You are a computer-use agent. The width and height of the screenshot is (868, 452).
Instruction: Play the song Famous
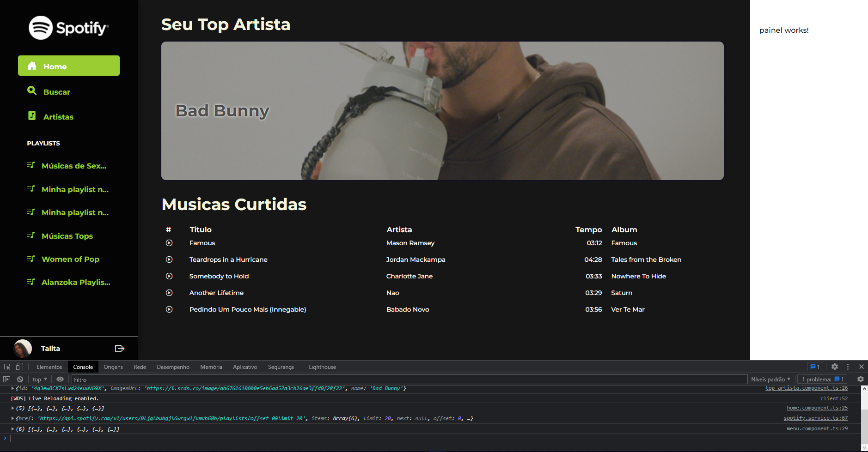click(x=169, y=243)
